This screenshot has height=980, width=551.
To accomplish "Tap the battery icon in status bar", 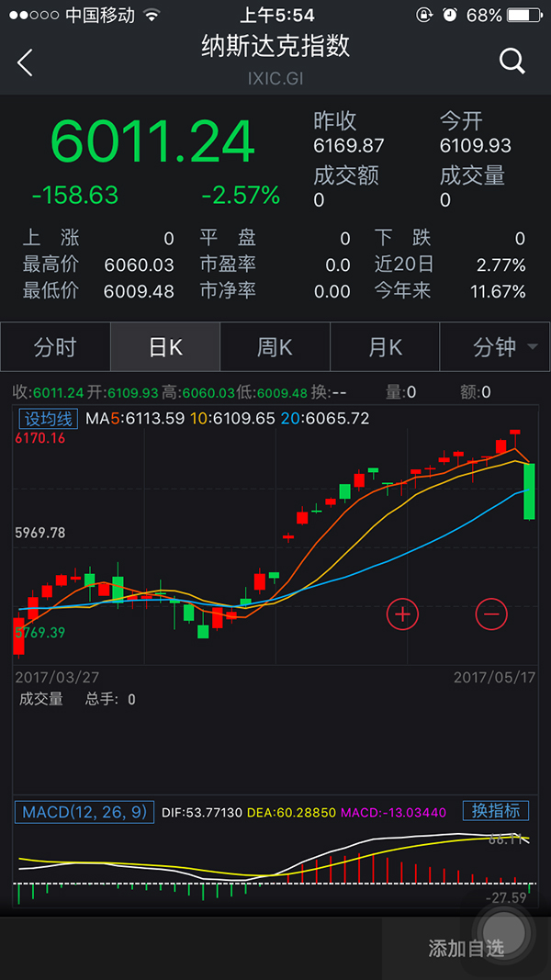I will tap(524, 16).
